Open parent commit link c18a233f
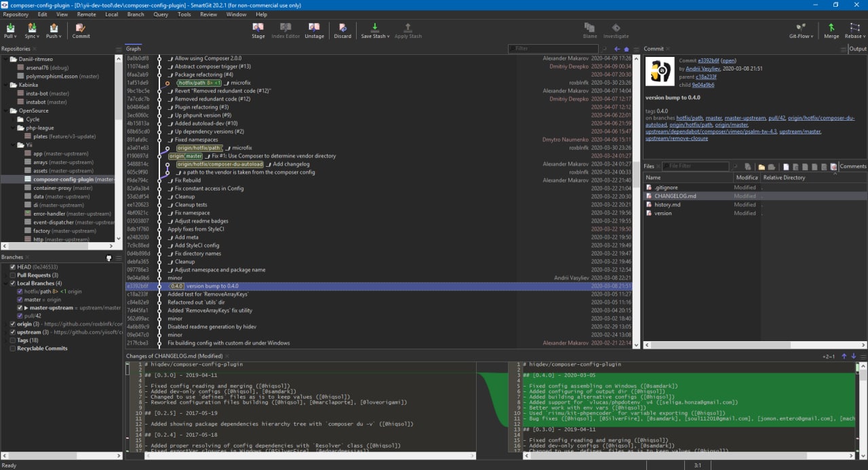868x470 pixels. [x=706, y=77]
